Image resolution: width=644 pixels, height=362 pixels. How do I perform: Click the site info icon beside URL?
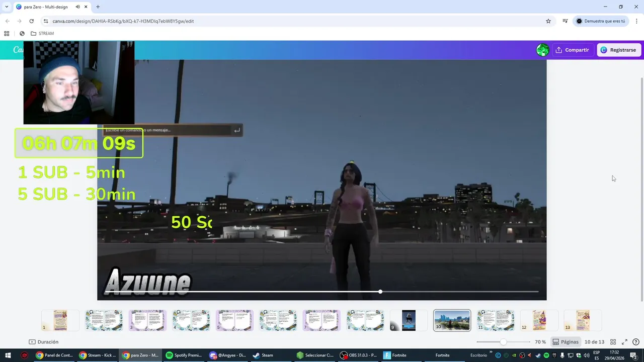point(46,21)
